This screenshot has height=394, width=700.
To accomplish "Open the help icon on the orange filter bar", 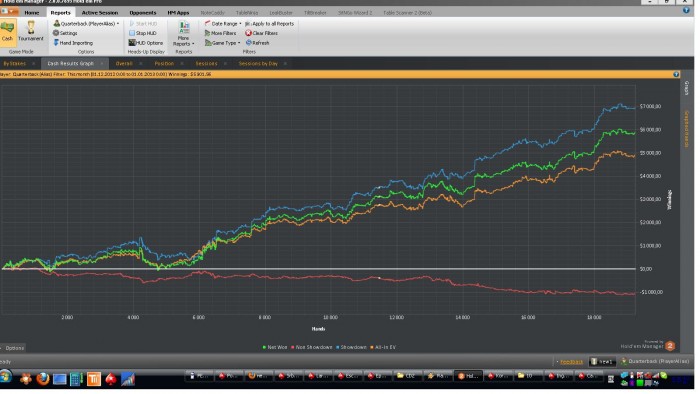I will tap(676, 75).
